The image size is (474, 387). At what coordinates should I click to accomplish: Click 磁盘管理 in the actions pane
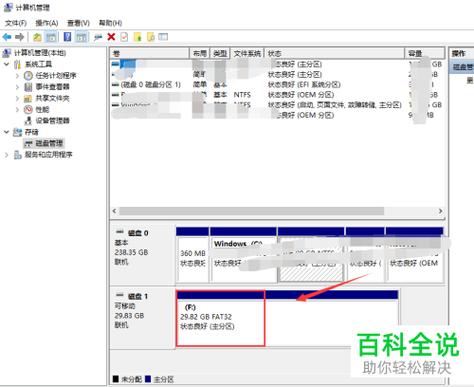[462, 67]
